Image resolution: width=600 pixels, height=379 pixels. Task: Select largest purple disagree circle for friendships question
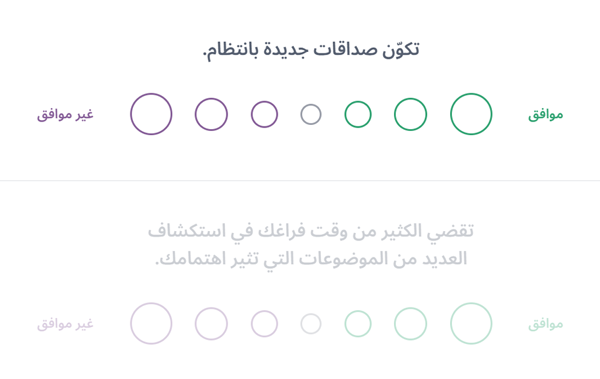click(x=151, y=114)
